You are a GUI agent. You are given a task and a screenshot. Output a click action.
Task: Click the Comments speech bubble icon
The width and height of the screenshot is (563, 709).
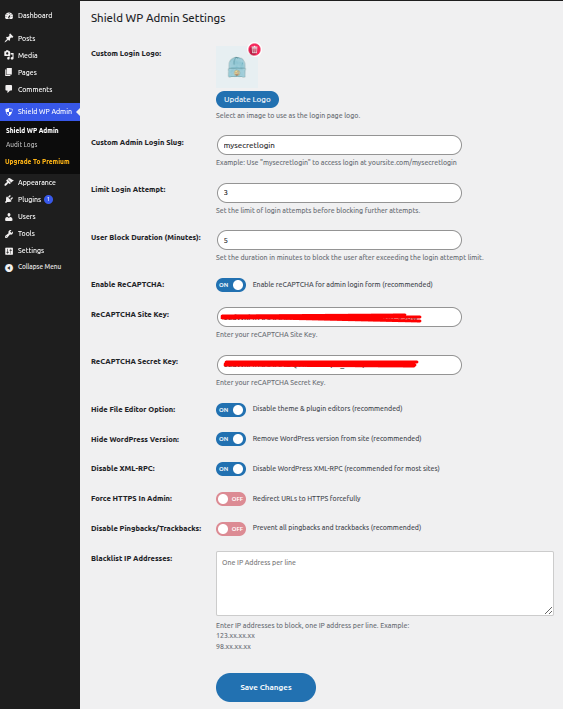coord(9,89)
